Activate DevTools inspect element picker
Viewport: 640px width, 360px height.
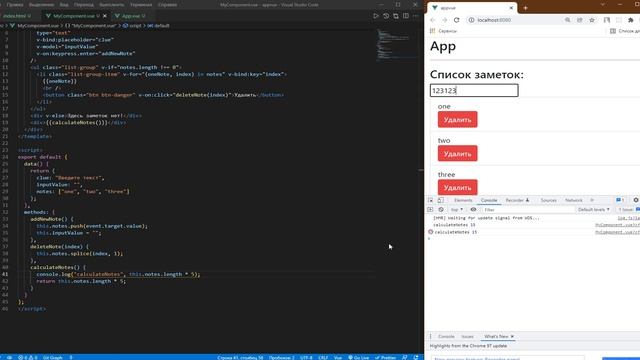click(431, 200)
